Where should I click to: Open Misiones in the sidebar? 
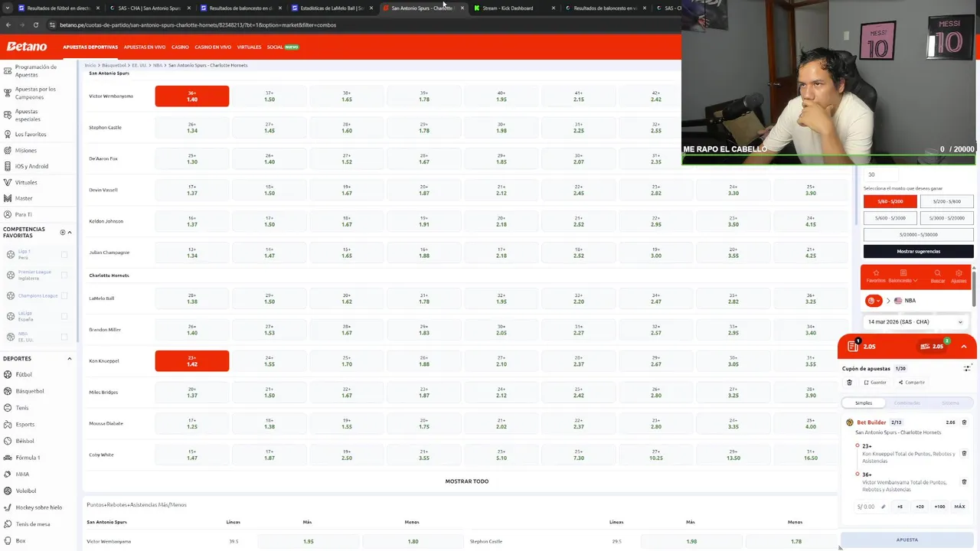pos(25,150)
